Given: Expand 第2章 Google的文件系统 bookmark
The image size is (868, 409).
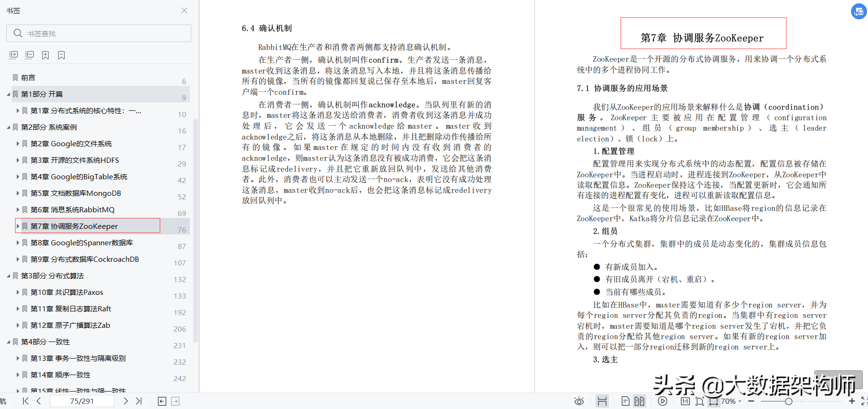Looking at the screenshot, I should (17, 143).
